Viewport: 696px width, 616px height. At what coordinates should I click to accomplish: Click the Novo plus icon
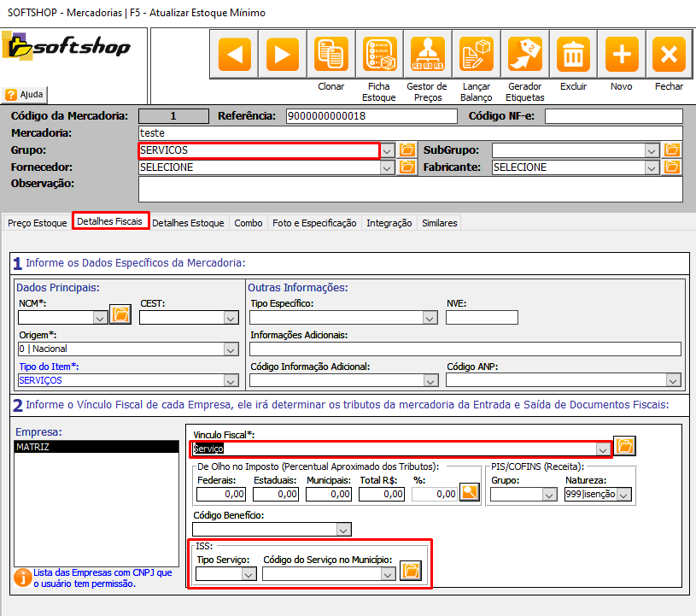[x=622, y=54]
